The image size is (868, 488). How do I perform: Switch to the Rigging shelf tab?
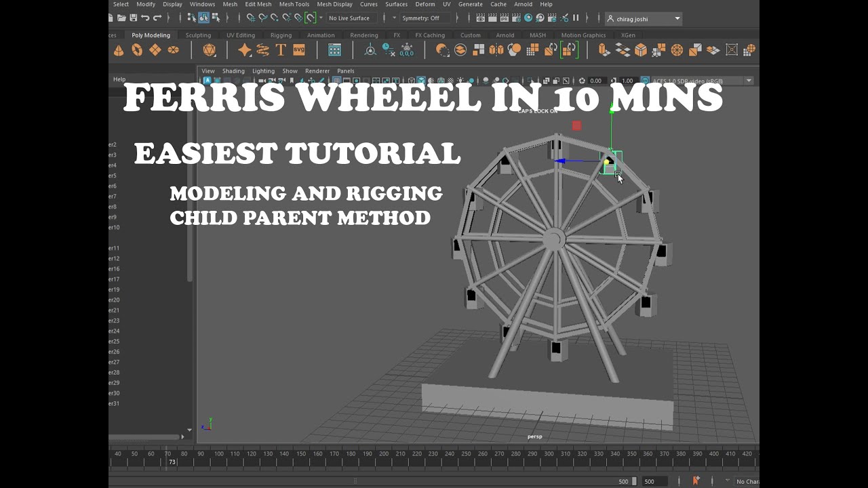pyautogui.click(x=281, y=35)
